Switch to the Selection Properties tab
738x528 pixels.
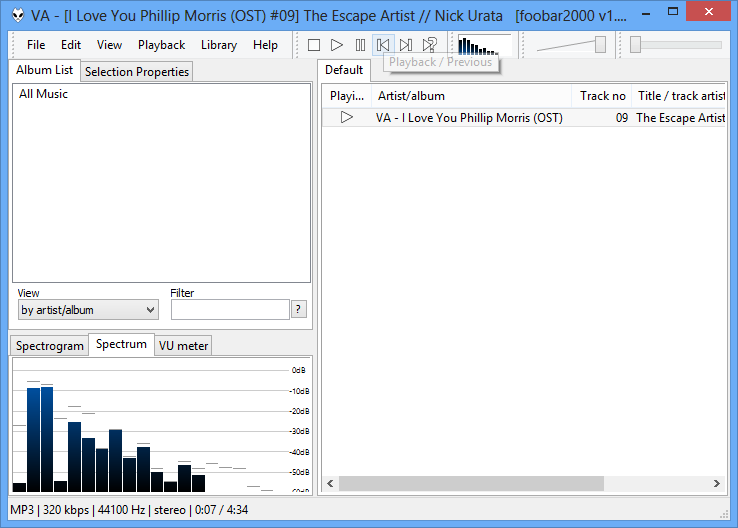click(136, 72)
